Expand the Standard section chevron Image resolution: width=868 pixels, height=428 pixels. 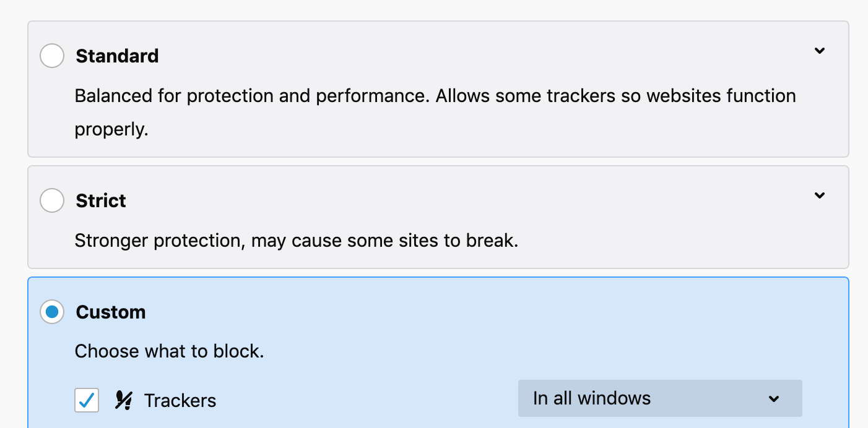(820, 51)
